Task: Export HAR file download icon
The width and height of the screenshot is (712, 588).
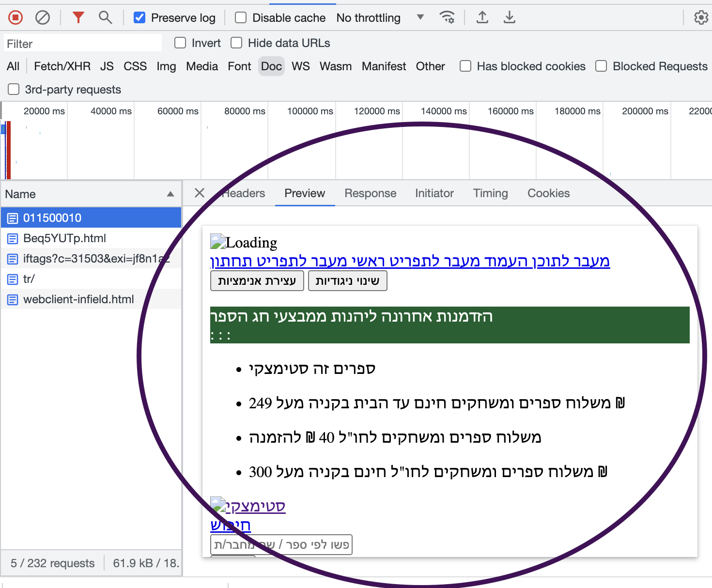Action: coord(510,17)
